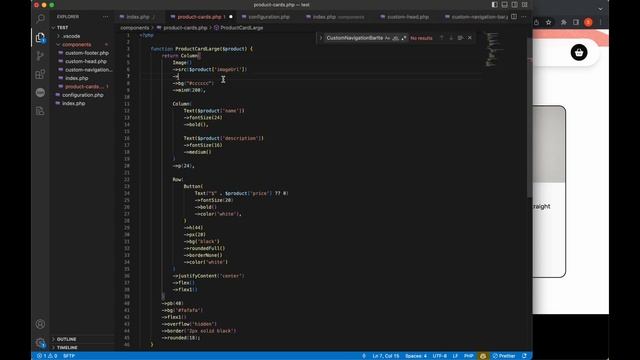Click PHP language mode in status bar

(x=469, y=356)
